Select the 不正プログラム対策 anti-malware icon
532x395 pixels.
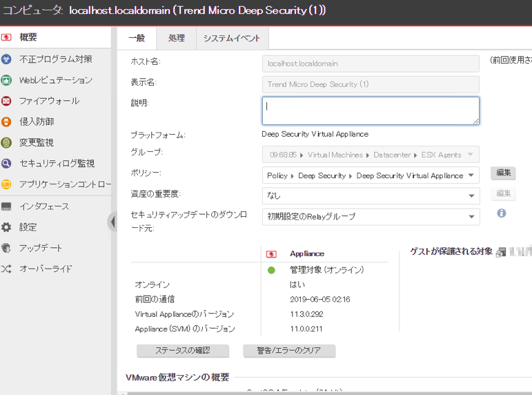click(x=7, y=59)
